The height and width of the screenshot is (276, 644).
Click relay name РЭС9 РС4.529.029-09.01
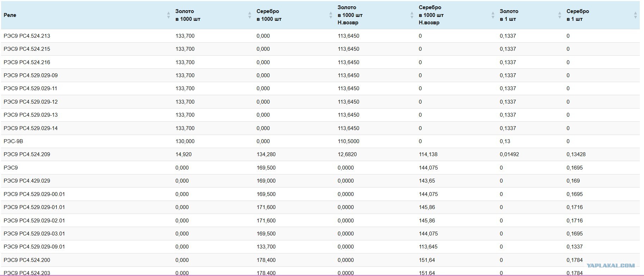coord(34,247)
